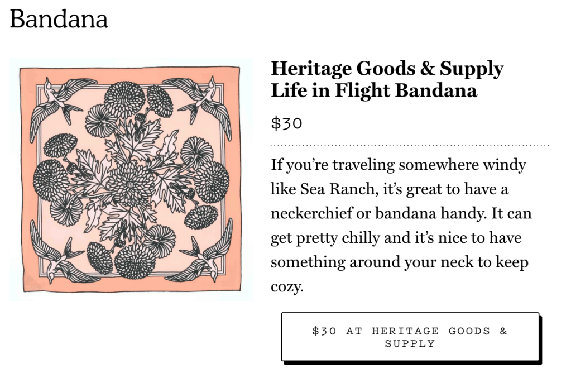Click the dotted divider below the price
The image size is (571, 392).
tap(410, 145)
